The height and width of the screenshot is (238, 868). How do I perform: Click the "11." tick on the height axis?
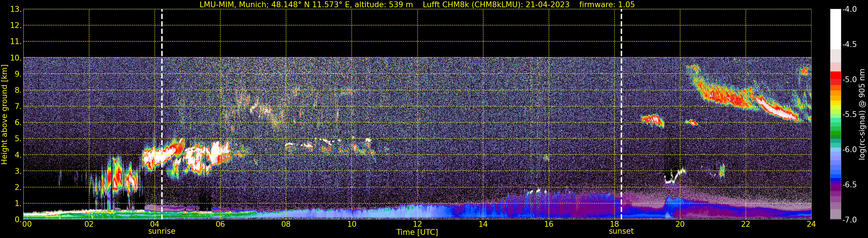[16, 42]
